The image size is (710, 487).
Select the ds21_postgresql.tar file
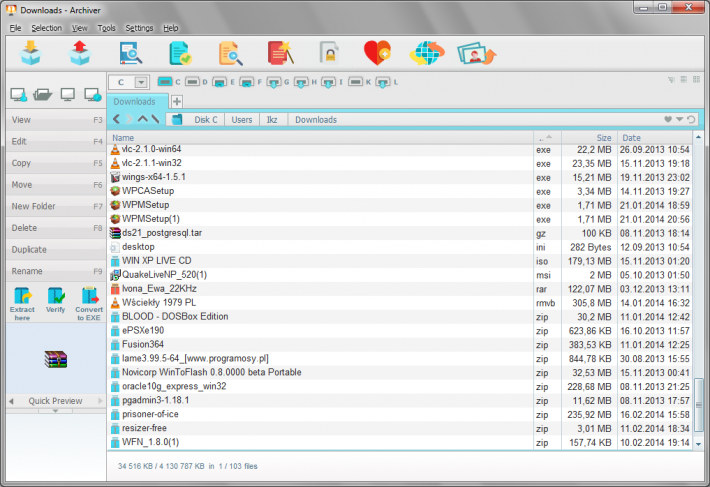pos(400,233)
